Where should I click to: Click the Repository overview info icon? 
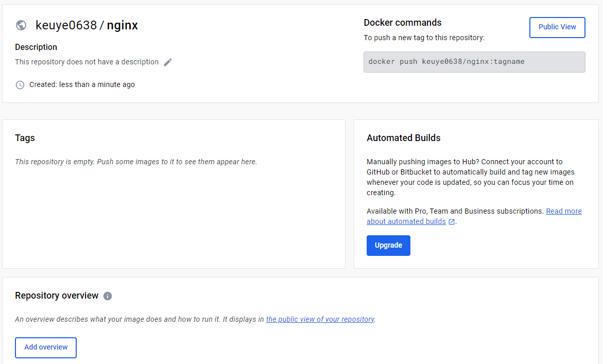[x=108, y=296]
